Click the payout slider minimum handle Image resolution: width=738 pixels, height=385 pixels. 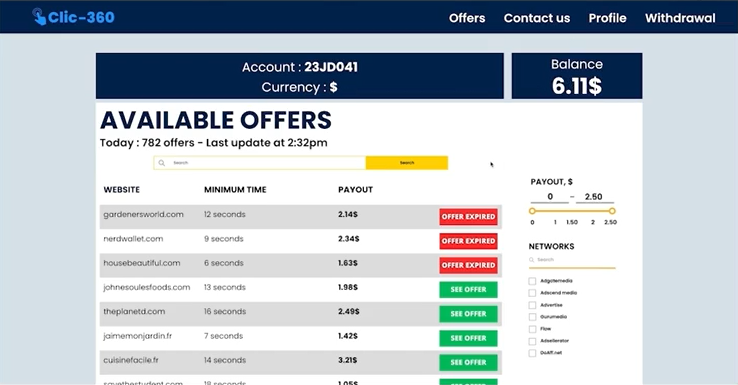(x=532, y=211)
